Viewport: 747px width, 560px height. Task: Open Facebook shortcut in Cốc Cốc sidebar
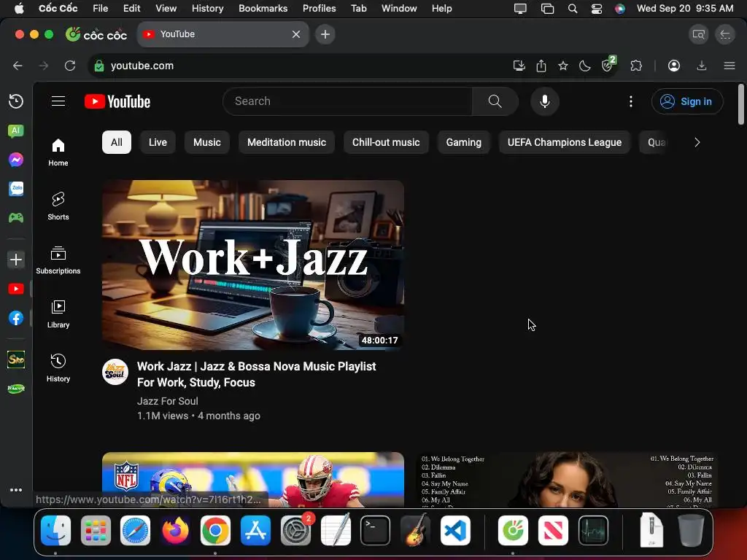(16, 318)
